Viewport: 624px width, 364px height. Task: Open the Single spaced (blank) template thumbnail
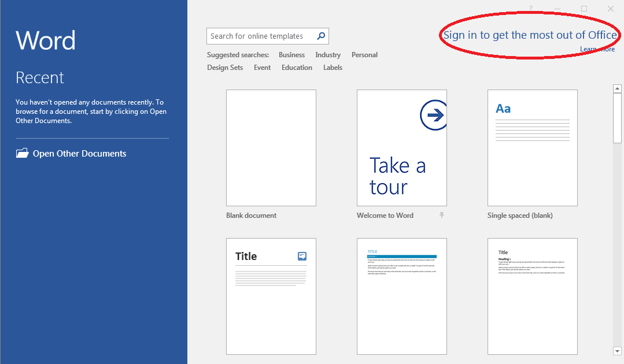pyautogui.click(x=533, y=148)
